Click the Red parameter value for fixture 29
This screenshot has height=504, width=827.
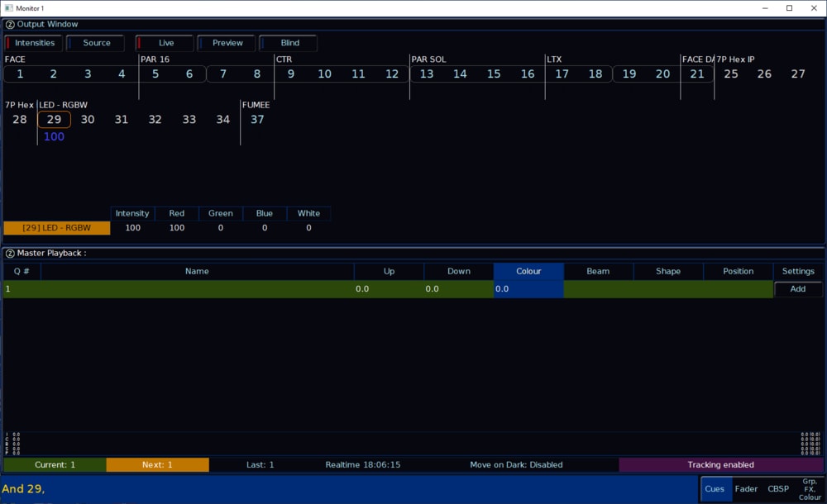[176, 228]
